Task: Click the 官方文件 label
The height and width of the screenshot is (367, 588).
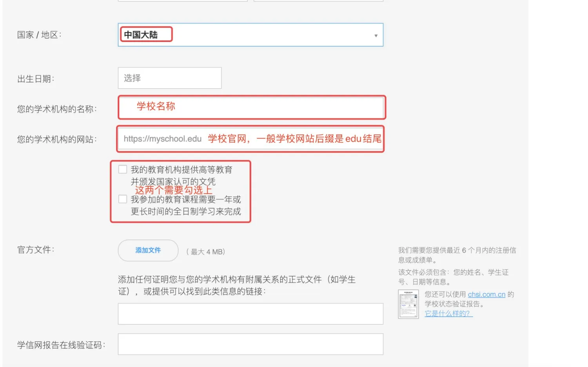Action: coord(36,250)
